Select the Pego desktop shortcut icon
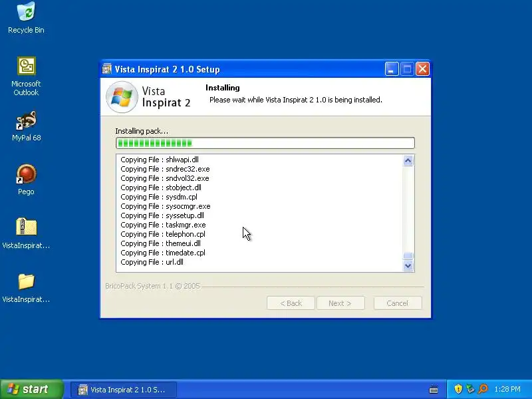 tap(26, 174)
